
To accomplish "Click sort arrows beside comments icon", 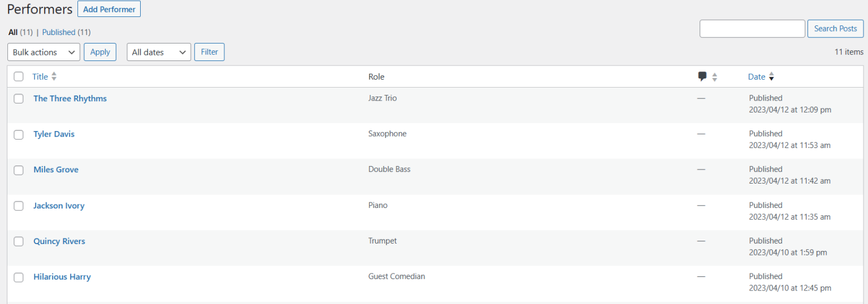I will (714, 77).
